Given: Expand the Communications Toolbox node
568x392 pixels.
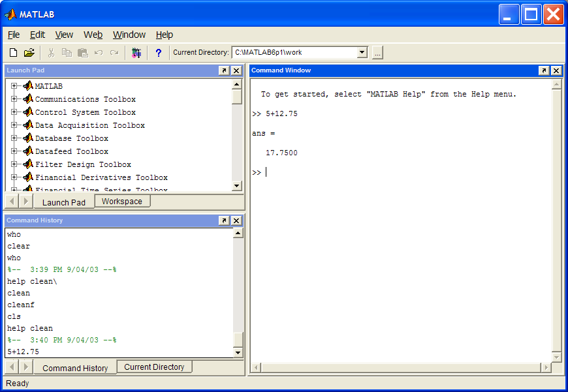Looking at the screenshot, I should [x=14, y=98].
